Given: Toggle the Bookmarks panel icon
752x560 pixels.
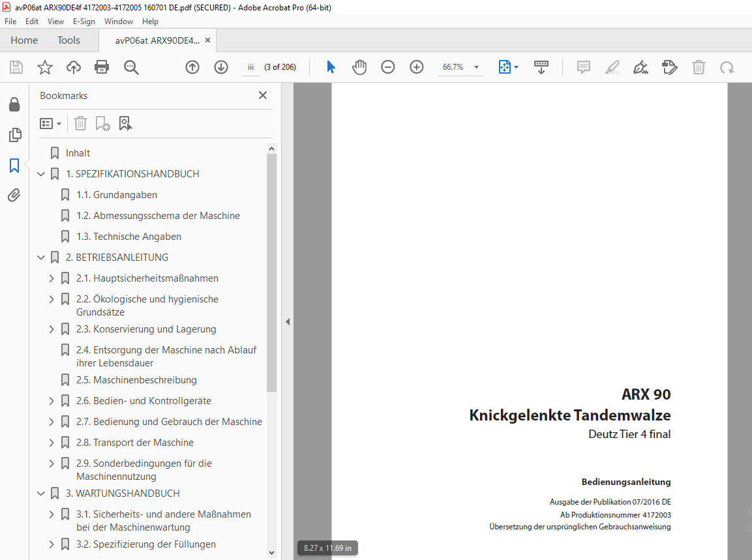Looking at the screenshot, I should click(x=14, y=166).
